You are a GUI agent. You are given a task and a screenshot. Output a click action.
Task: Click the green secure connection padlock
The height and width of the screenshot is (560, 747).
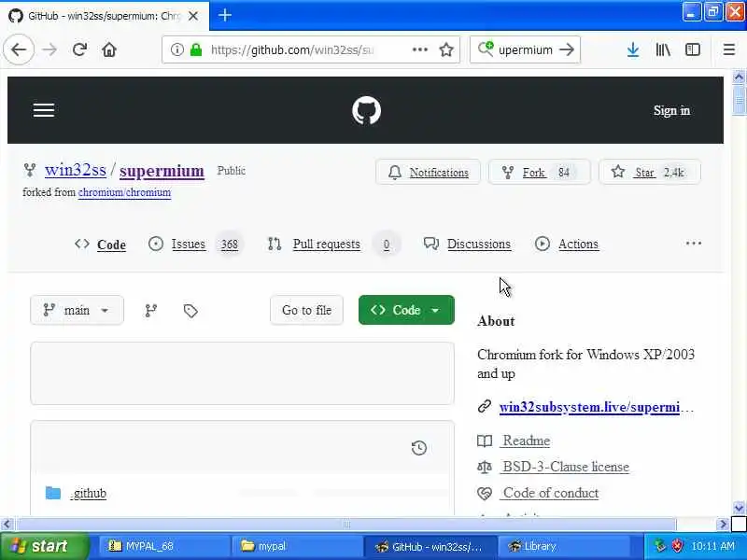click(196, 49)
